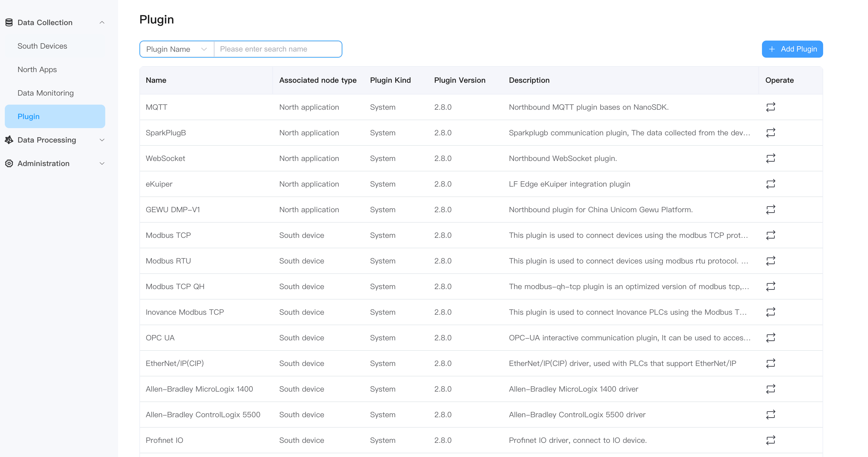The image size is (868, 457).
Task: Update the eKuiper plugin using its operate icon
Action: pyautogui.click(x=771, y=184)
